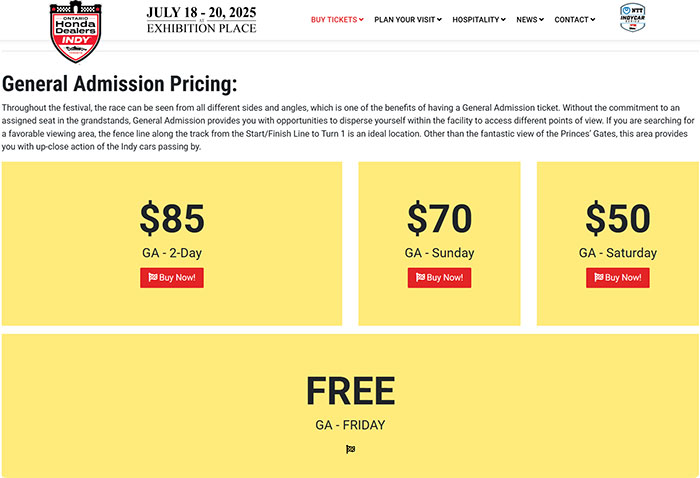
Task: Click the $50 price
Action: pos(618,218)
